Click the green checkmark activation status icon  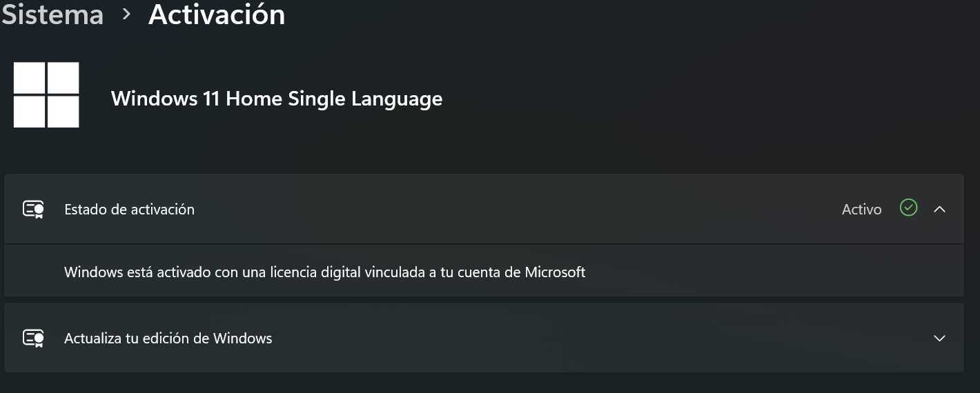click(909, 208)
